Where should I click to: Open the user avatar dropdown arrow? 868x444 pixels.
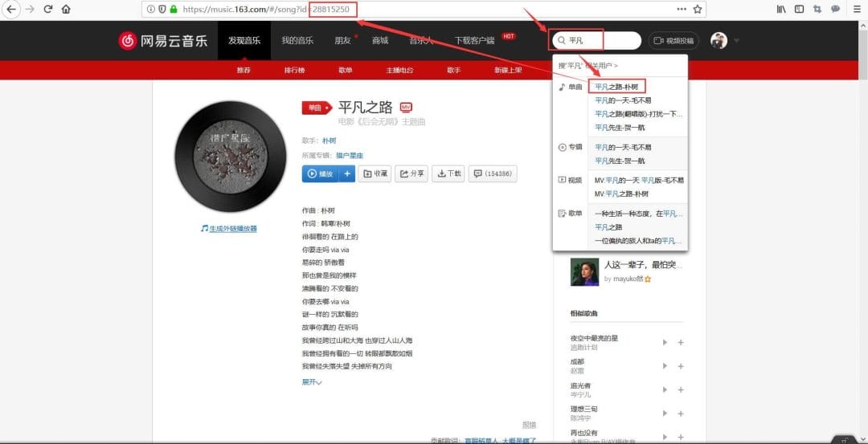[736, 41]
